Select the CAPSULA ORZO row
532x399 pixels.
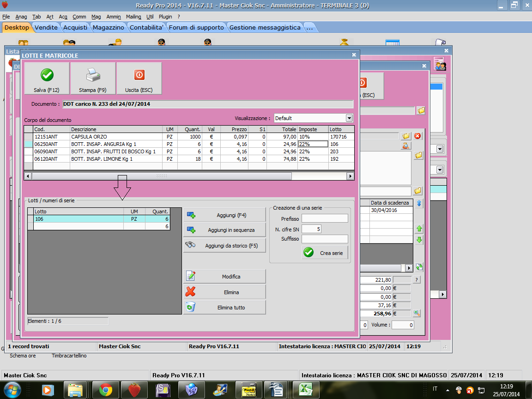[x=189, y=137]
